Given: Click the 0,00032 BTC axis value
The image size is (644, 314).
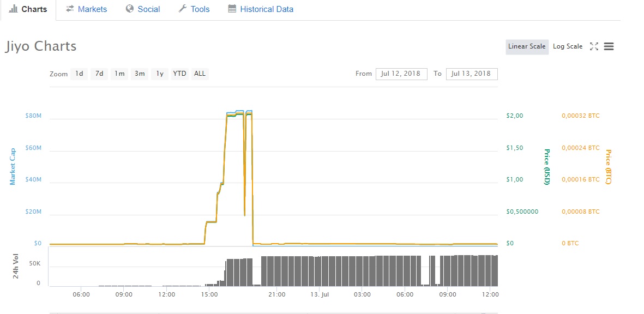Looking at the screenshot, I should tap(580, 116).
